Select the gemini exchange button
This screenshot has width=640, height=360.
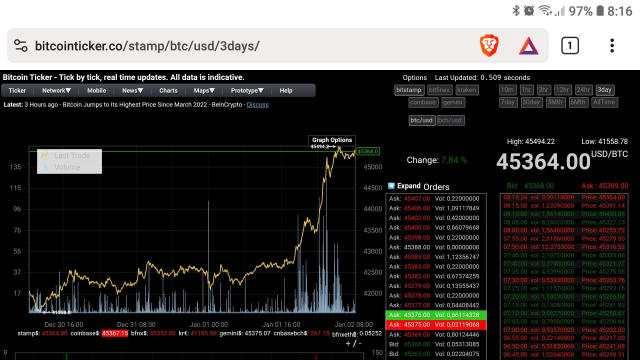[453, 102]
